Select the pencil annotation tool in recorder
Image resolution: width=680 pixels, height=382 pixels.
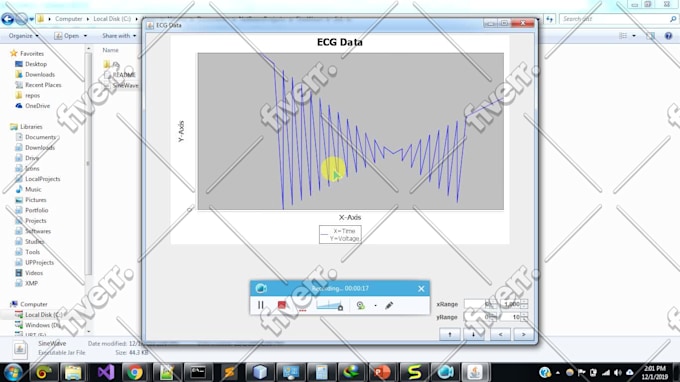[x=389, y=305]
